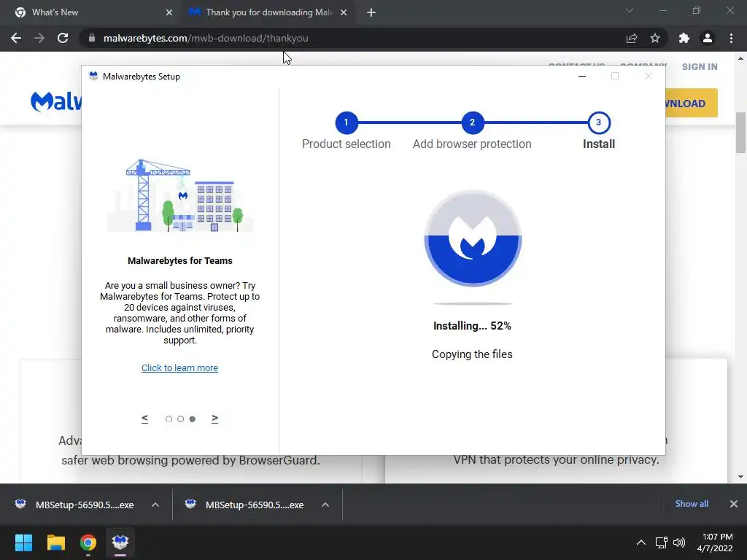Show previous slide in setup carousel

pos(145,419)
